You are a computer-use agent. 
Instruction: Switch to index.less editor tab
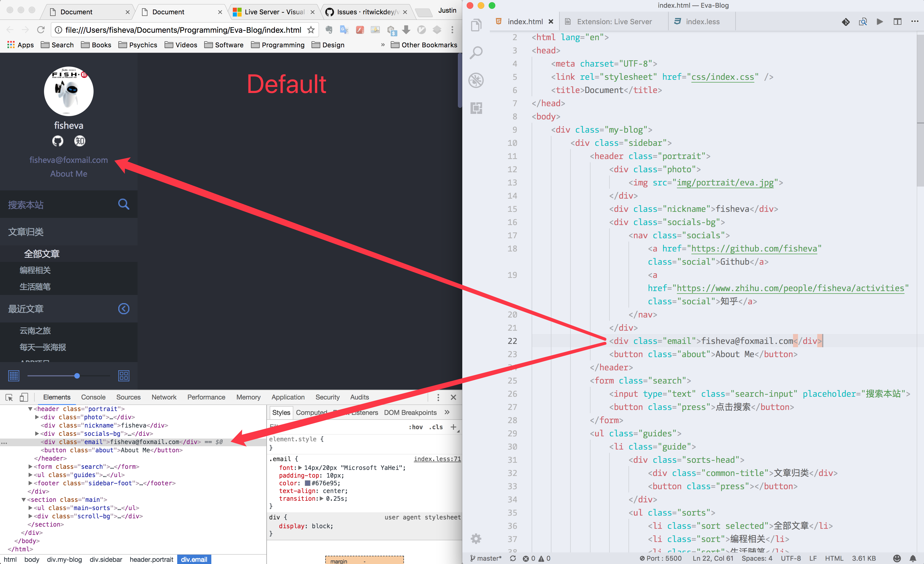pos(702,22)
